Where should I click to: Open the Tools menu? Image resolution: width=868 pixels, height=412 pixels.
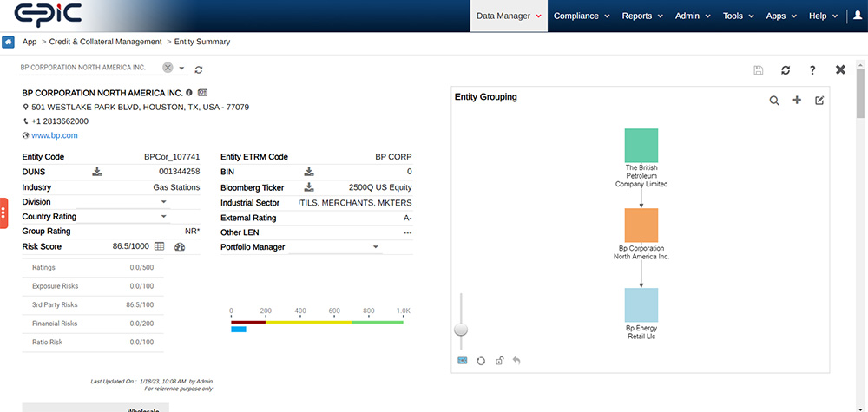point(737,16)
